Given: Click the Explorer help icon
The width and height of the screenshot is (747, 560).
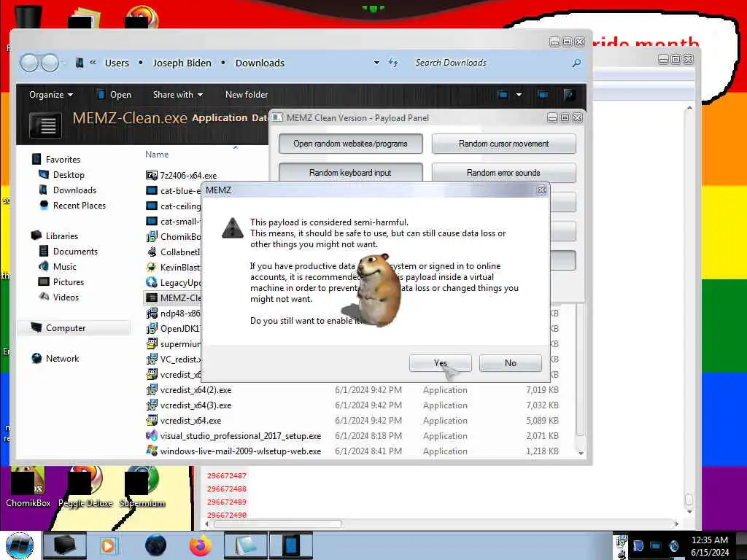Looking at the screenshot, I should 569,95.
